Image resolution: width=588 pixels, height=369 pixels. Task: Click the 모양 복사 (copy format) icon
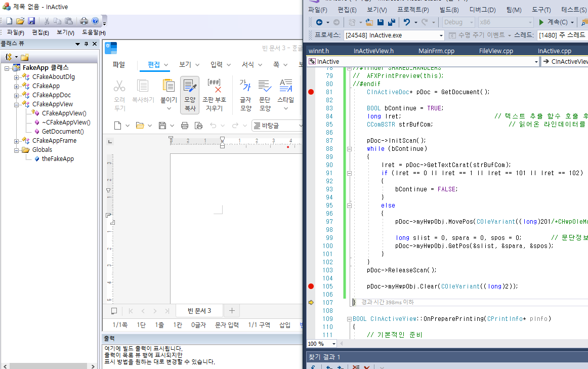pos(189,87)
